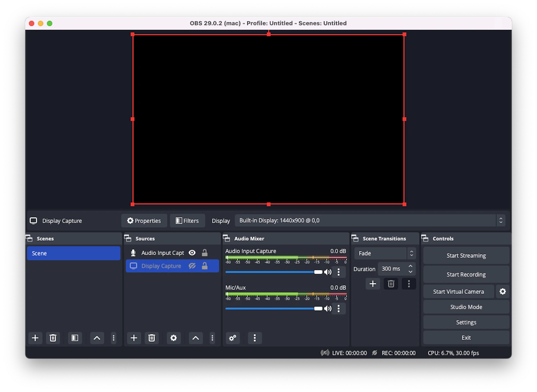
Task: Toggle lock on Display Capture source
Action: [x=205, y=266]
